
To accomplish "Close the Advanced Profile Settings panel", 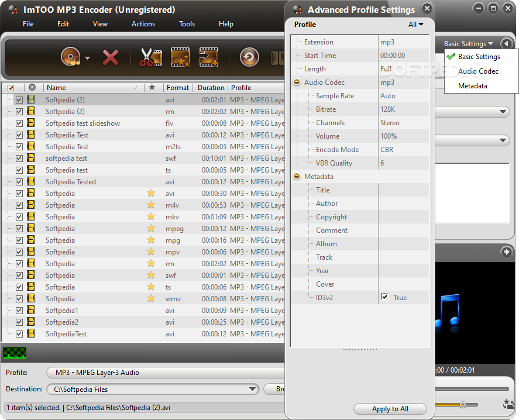I will 427,8.
